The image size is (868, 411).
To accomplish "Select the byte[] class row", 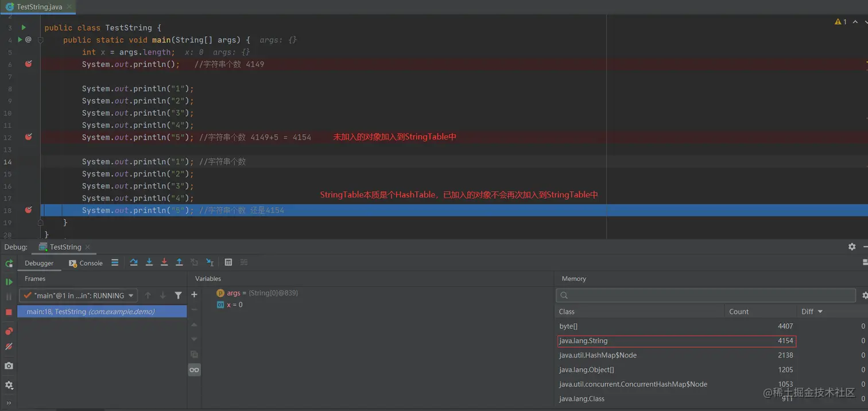I will 712,326.
